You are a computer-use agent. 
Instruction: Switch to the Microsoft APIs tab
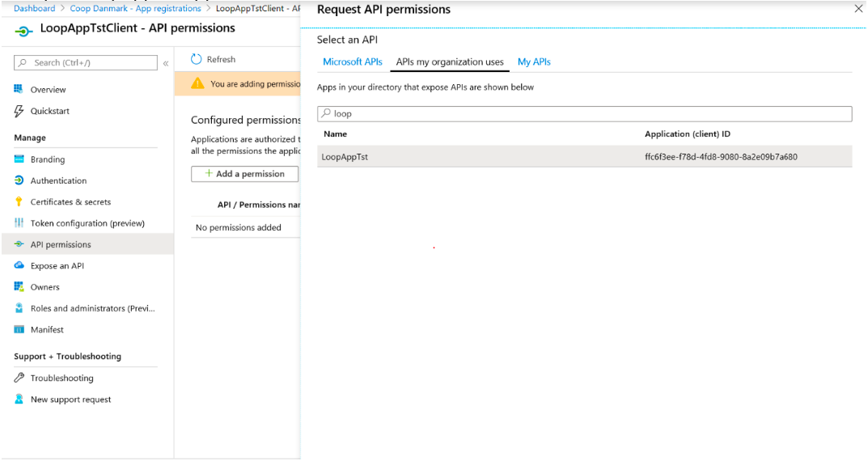tap(353, 62)
